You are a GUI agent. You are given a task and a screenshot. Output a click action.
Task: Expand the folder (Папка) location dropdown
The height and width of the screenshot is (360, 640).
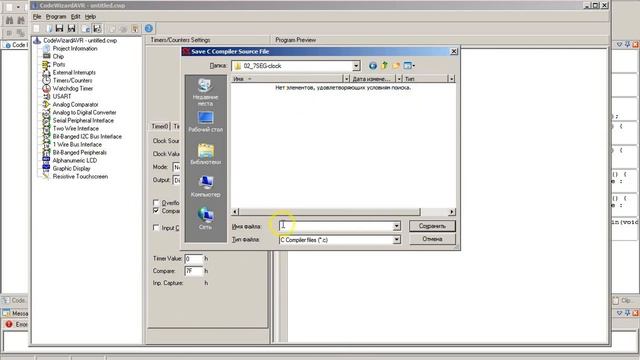coord(356,66)
